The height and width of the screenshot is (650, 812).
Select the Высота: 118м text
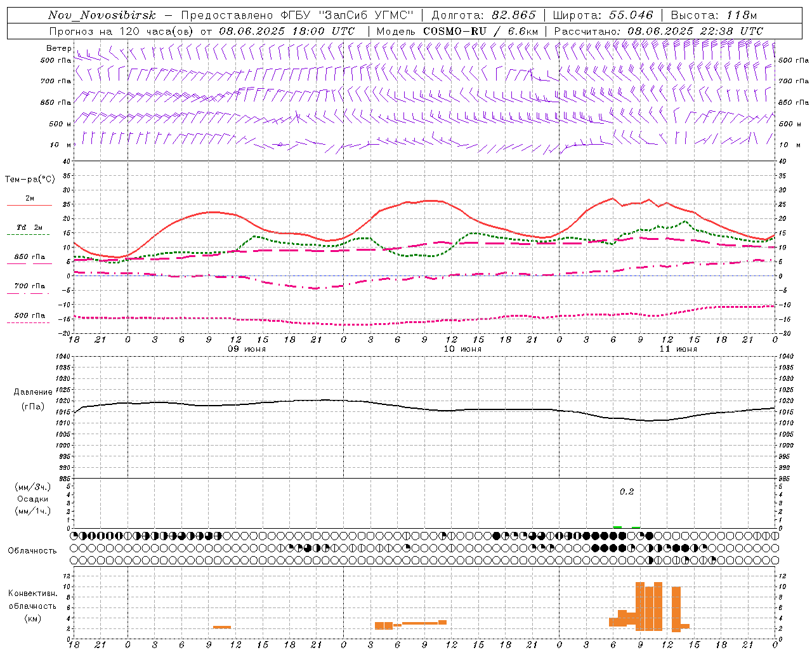click(x=714, y=15)
